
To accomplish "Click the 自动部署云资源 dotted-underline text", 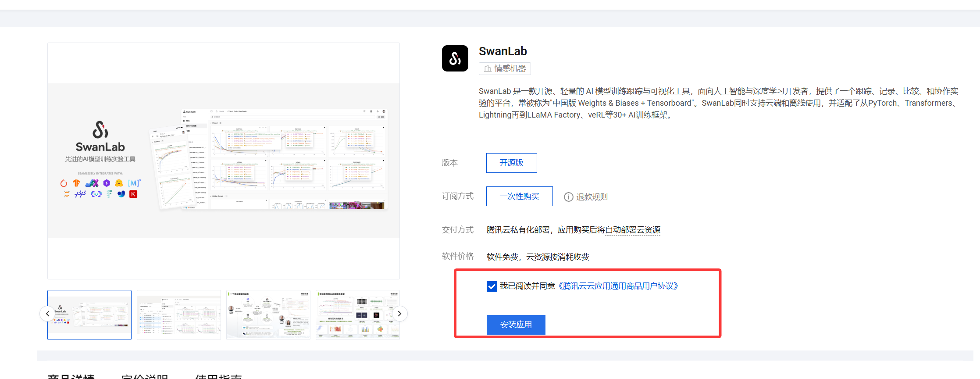I will tap(632, 230).
